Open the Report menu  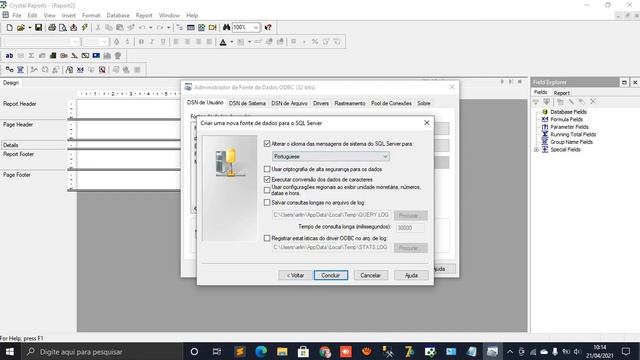point(144,16)
